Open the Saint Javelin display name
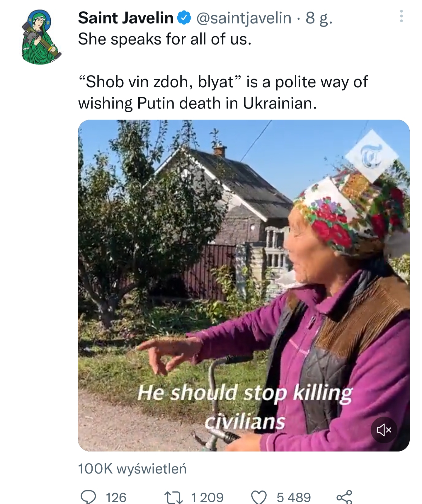Screen dimensions: 422x504 (x=126, y=18)
